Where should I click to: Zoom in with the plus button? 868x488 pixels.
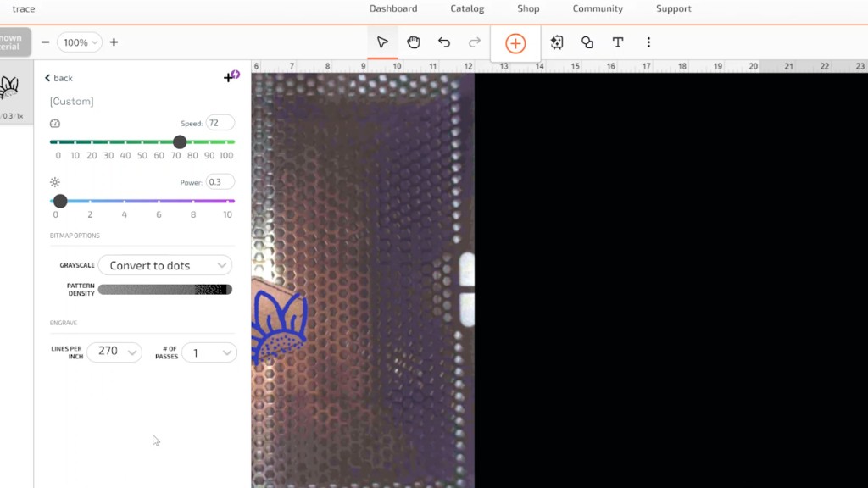114,42
